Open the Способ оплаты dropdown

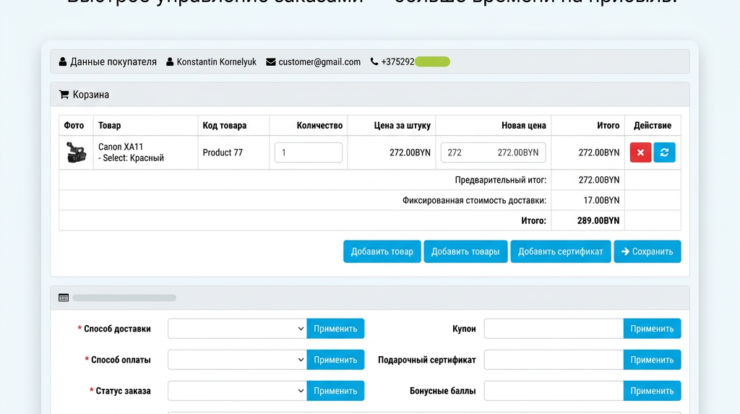tap(237, 360)
